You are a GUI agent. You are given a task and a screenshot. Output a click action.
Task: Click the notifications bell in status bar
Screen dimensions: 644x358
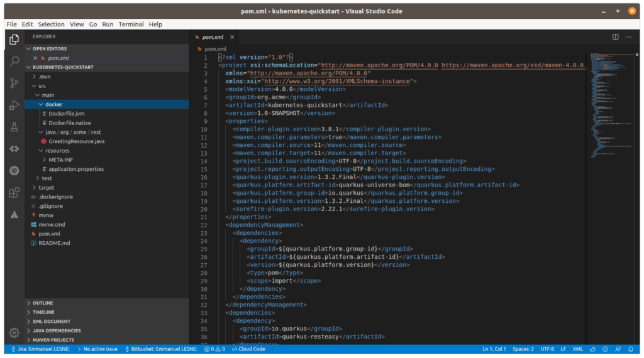pos(631,349)
